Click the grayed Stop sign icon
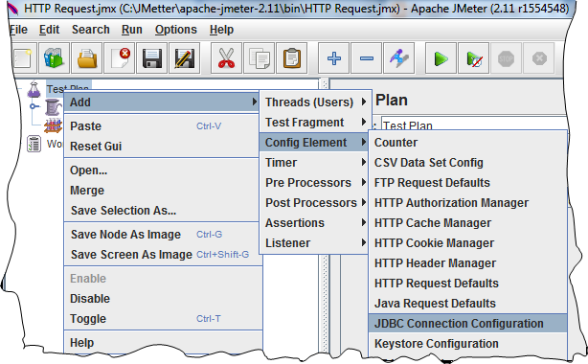 (x=506, y=58)
